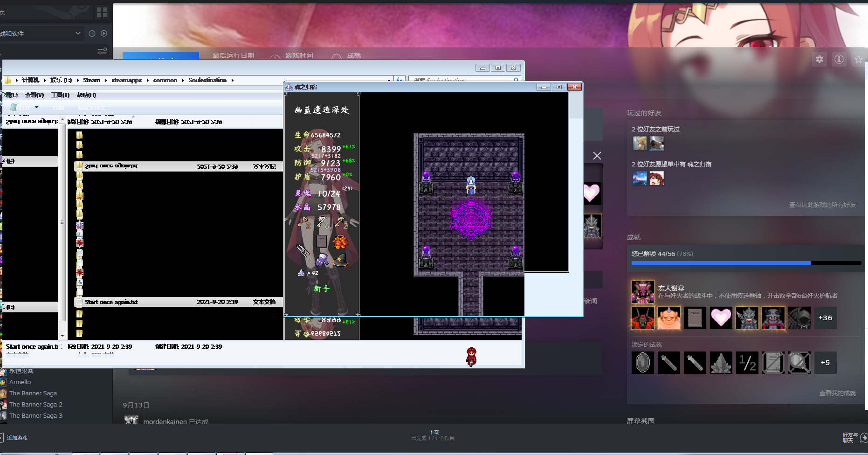868x455 pixels.
Task: Expand the arrow after Steam in address bar
Action: (x=106, y=80)
